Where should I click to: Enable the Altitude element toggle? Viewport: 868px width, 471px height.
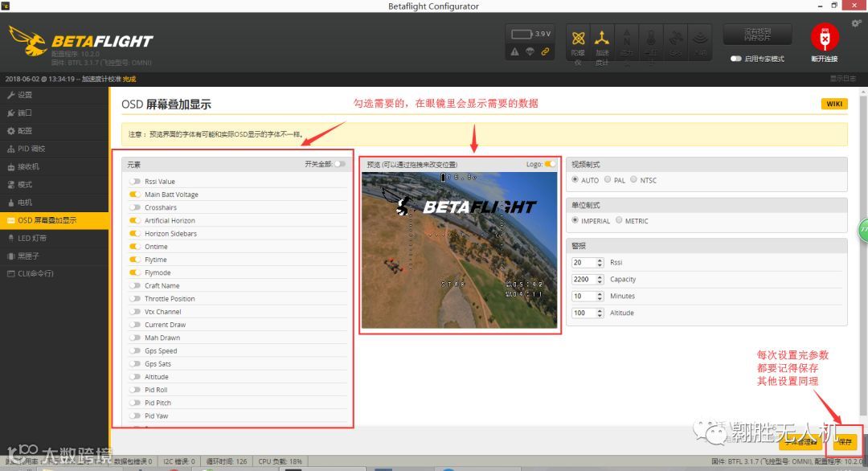tap(135, 376)
